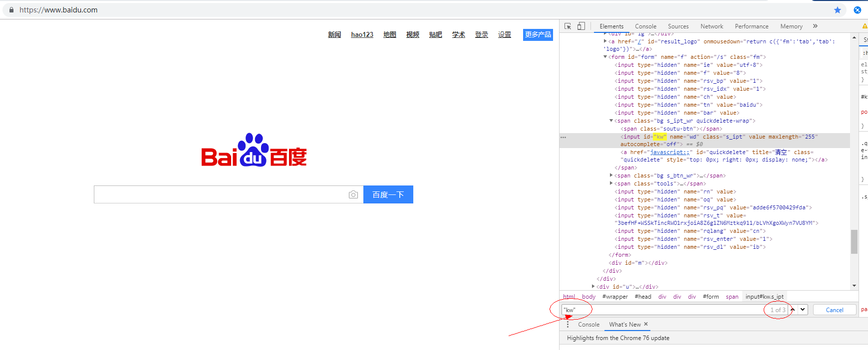Click the 更多产品 button
This screenshot has height=350, width=868.
coord(538,34)
